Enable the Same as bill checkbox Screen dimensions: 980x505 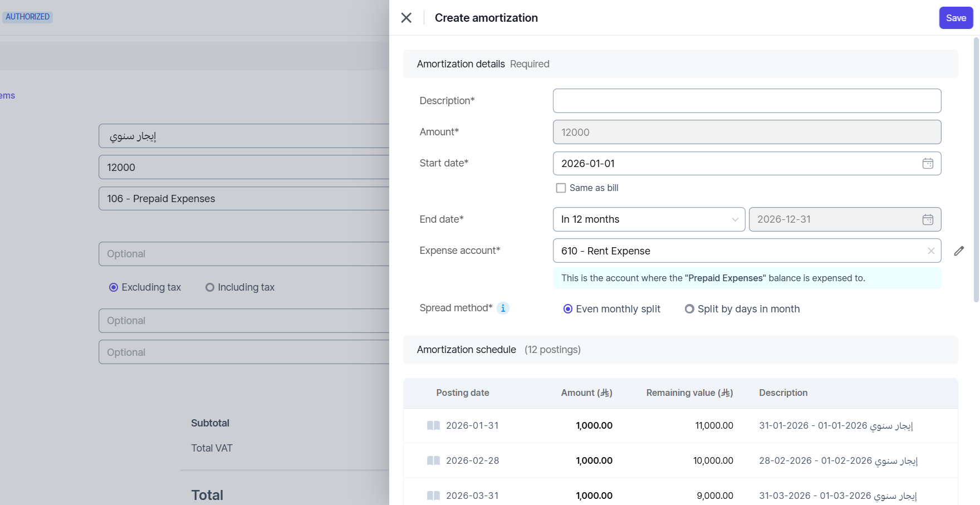[561, 188]
